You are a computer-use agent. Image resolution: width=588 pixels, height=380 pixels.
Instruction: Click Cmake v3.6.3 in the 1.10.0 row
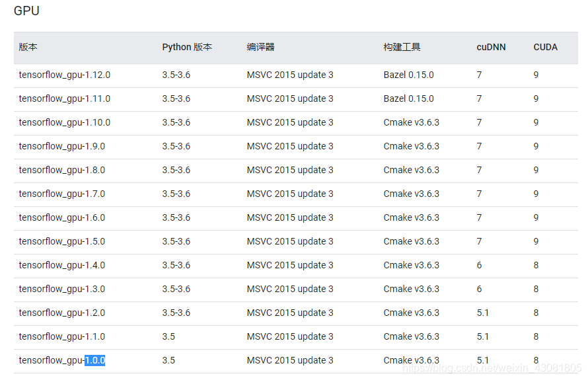(x=411, y=123)
